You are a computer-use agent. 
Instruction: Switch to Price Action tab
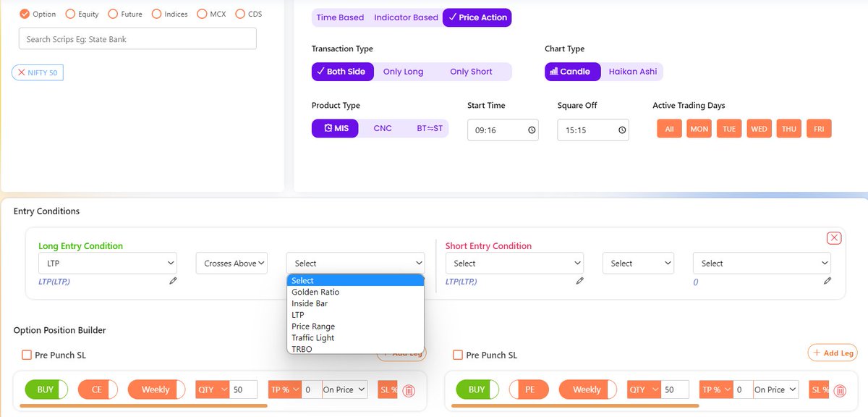477,17
